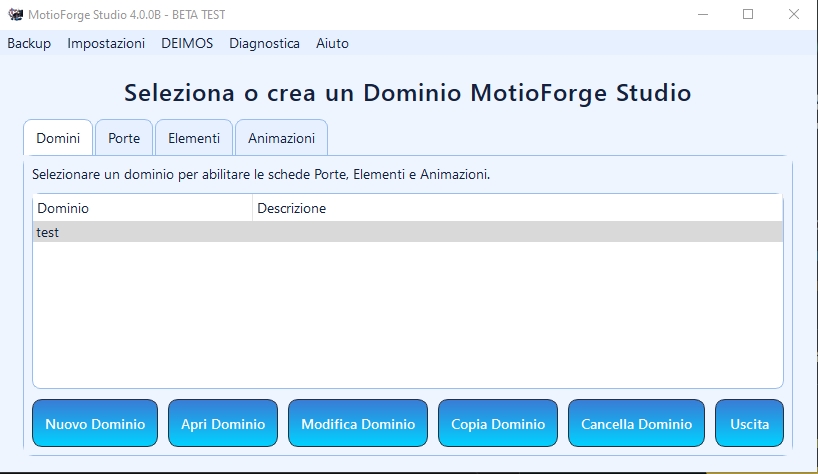
Task: Switch to the Porte tab
Action: (x=124, y=138)
